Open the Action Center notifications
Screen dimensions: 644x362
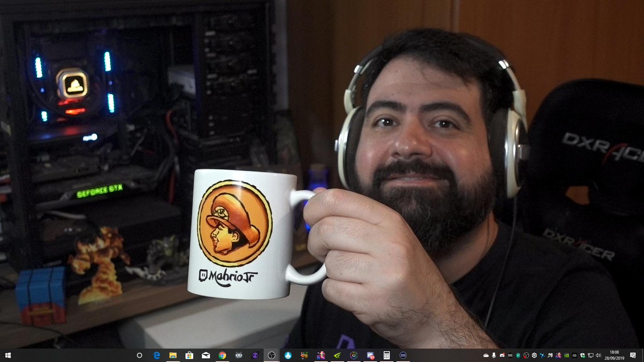point(633,355)
